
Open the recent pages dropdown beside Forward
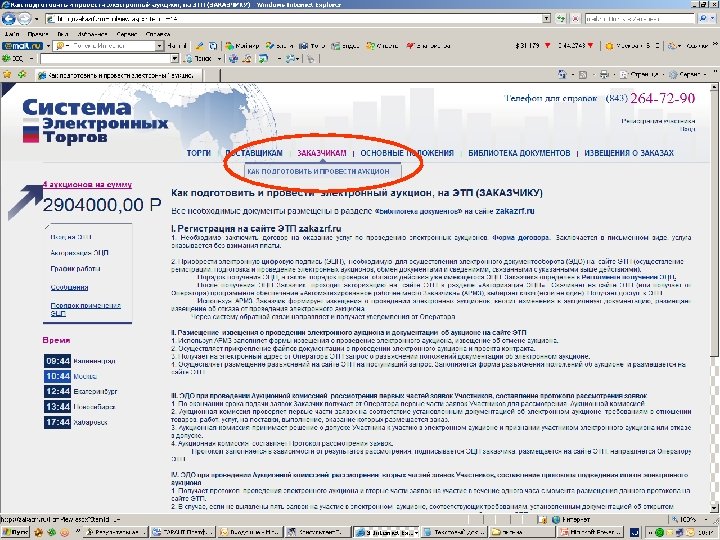tap(37, 19)
